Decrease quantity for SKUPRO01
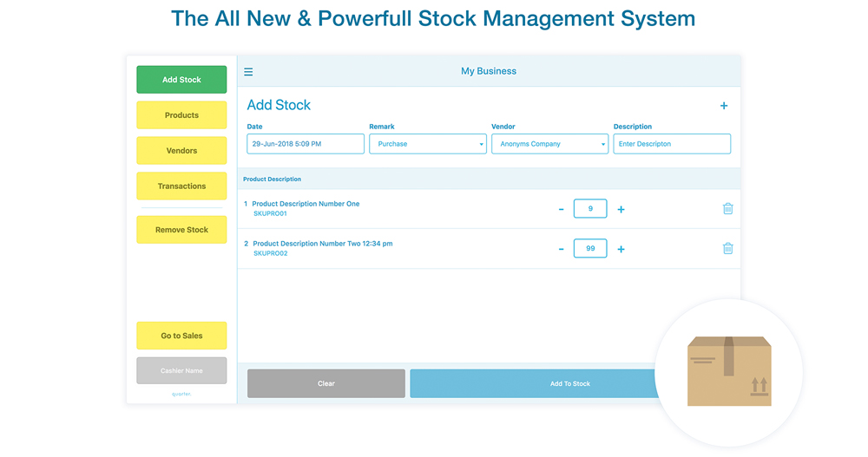The width and height of the screenshot is (868, 457). tap(561, 209)
